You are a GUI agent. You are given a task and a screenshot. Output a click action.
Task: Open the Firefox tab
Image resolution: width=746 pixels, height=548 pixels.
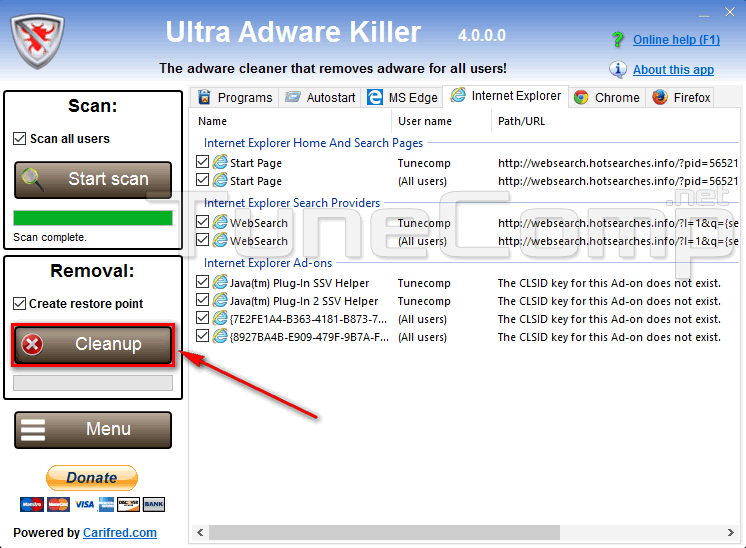(680, 98)
